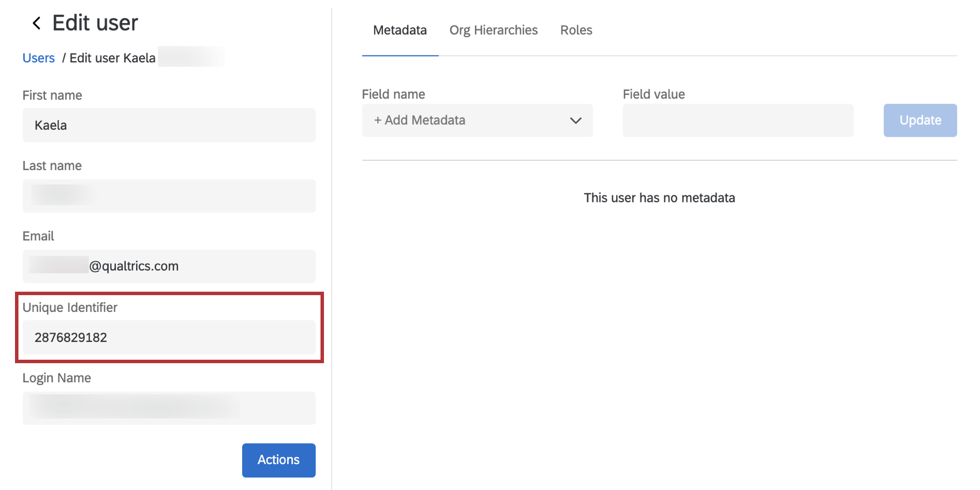980x490 pixels.
Task: Go to the Roles tab
Action: click(576, 31)
